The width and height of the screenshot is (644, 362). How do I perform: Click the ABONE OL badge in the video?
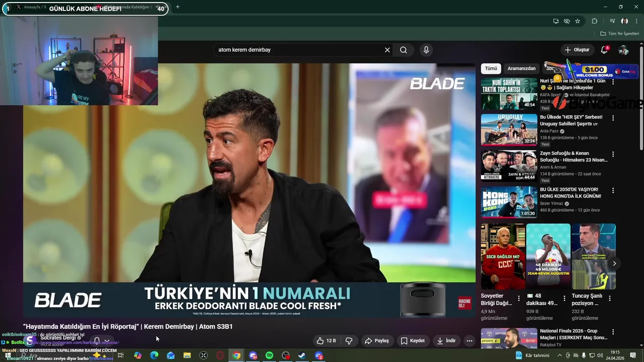(x=464, y=303)
